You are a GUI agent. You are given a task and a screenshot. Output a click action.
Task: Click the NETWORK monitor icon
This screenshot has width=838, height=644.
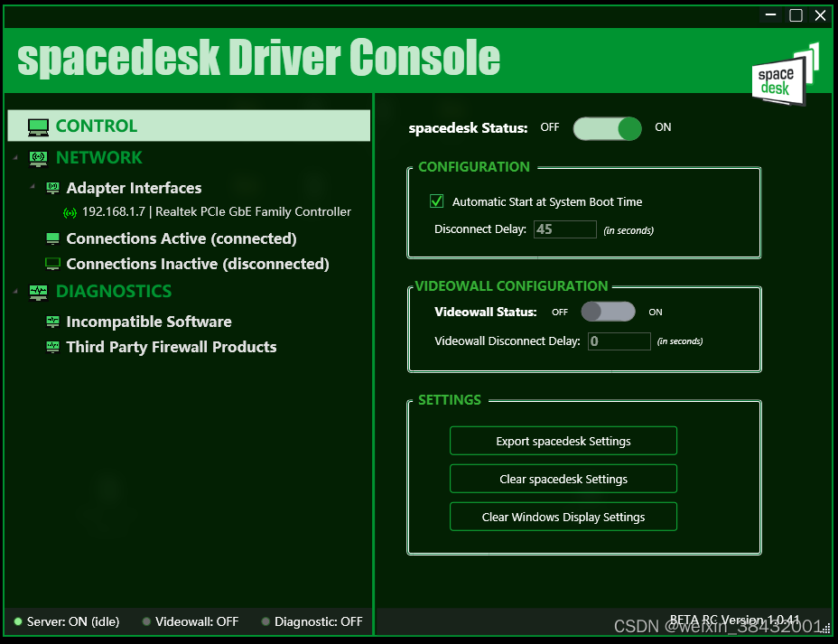[x=38, y=158]
